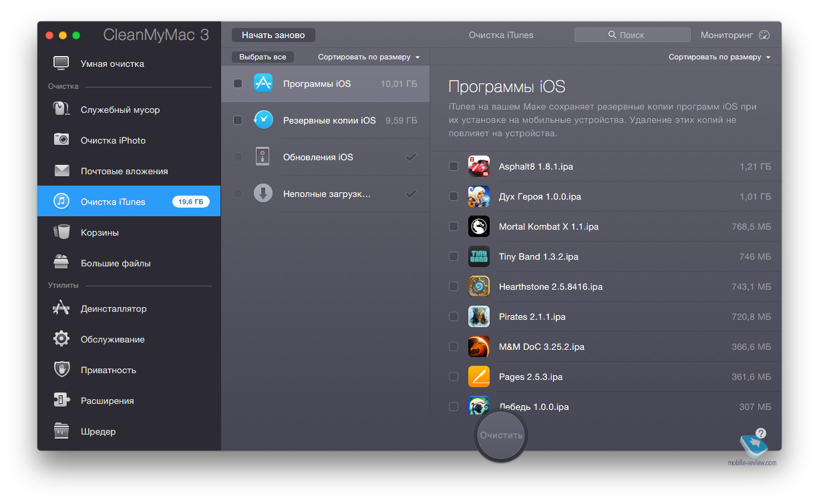Screen dimensions: 819x504
Task: Click the Large Files box icon
Action: tap(61, 262)
